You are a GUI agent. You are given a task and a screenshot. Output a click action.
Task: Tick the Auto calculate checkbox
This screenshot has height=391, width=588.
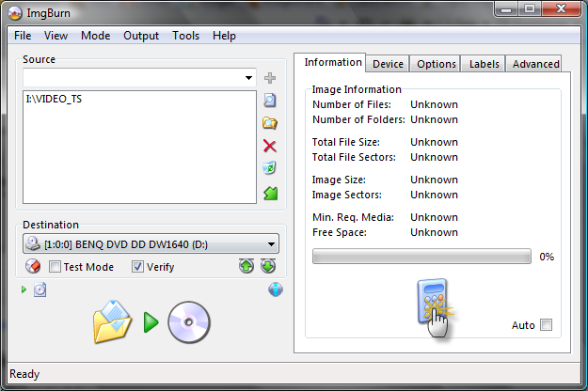coord(546,324)
